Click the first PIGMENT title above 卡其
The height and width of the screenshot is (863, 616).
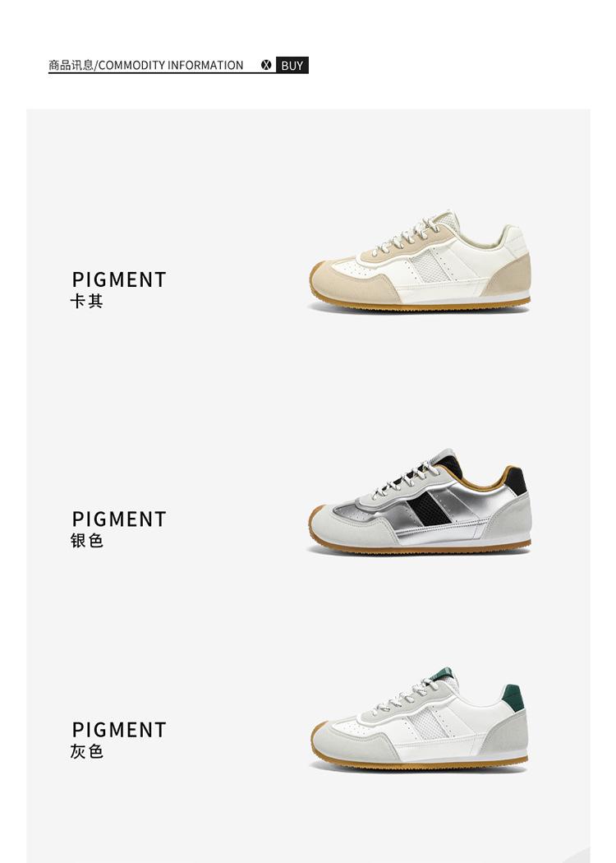pyautogui.click(x=119, y=279)
